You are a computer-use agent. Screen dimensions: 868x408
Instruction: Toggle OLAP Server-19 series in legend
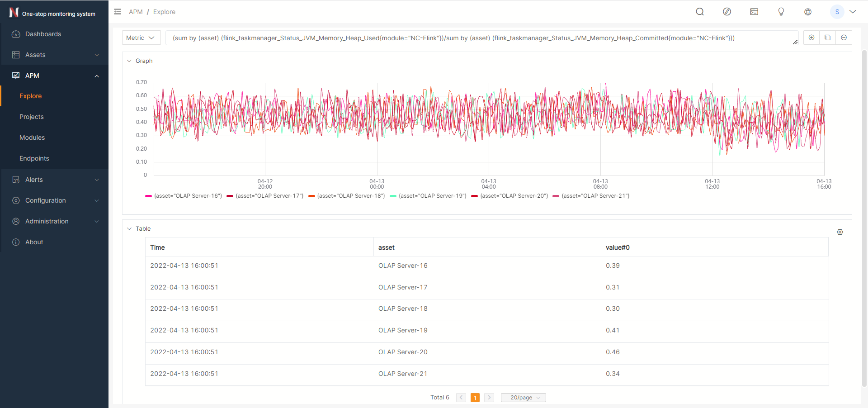(428, 196)
